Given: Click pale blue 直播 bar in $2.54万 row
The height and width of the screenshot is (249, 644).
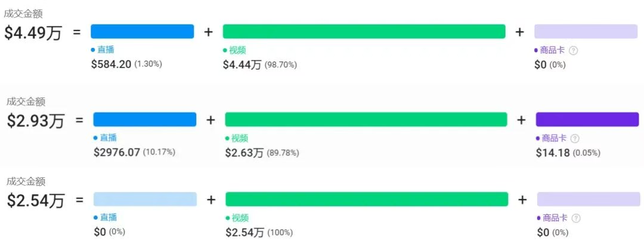Looking at the screenshot, I should pos(145,199).
